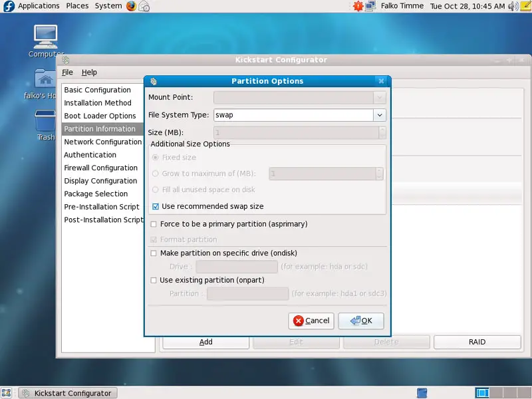Click the Partition text field
This screenshot has height=399, width=532.
click(248, 294)
